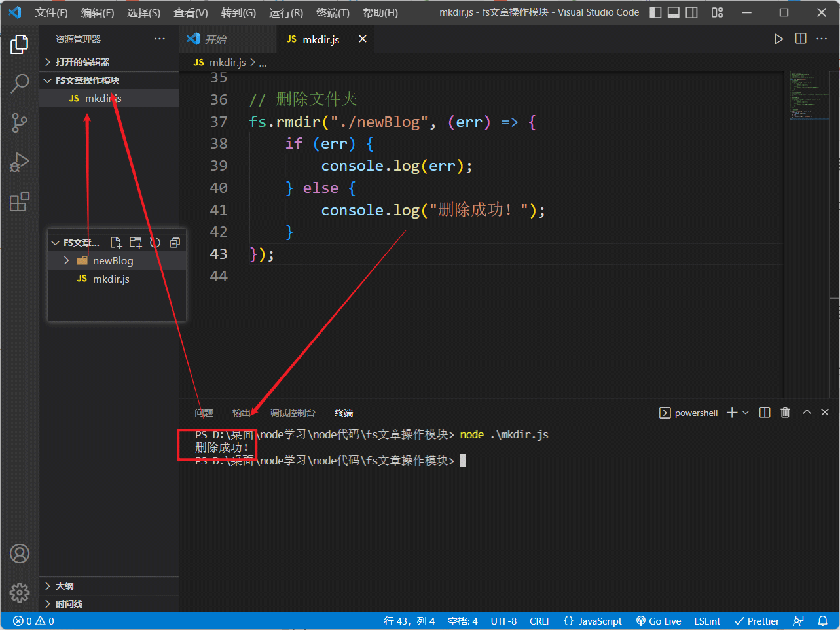Open the 运行(R) menu
This screenshot has width=840, height=630.
pos(286,12)
